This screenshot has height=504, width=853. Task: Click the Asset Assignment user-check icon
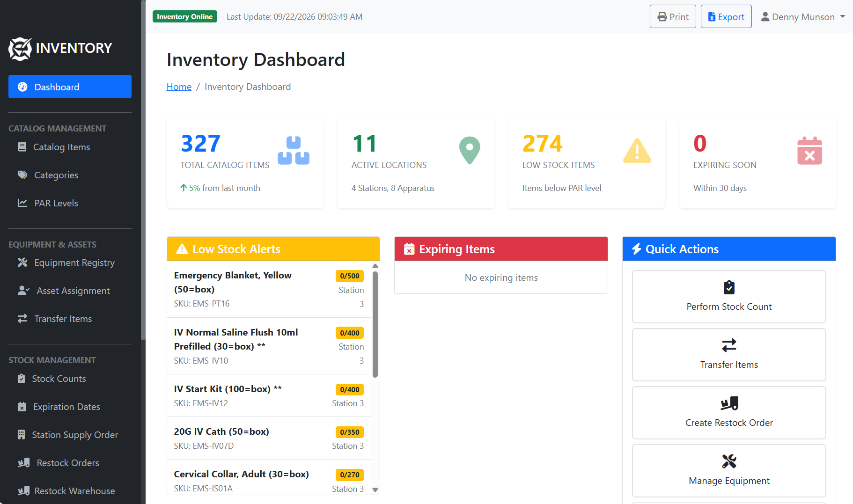click(x=23, y=291)
